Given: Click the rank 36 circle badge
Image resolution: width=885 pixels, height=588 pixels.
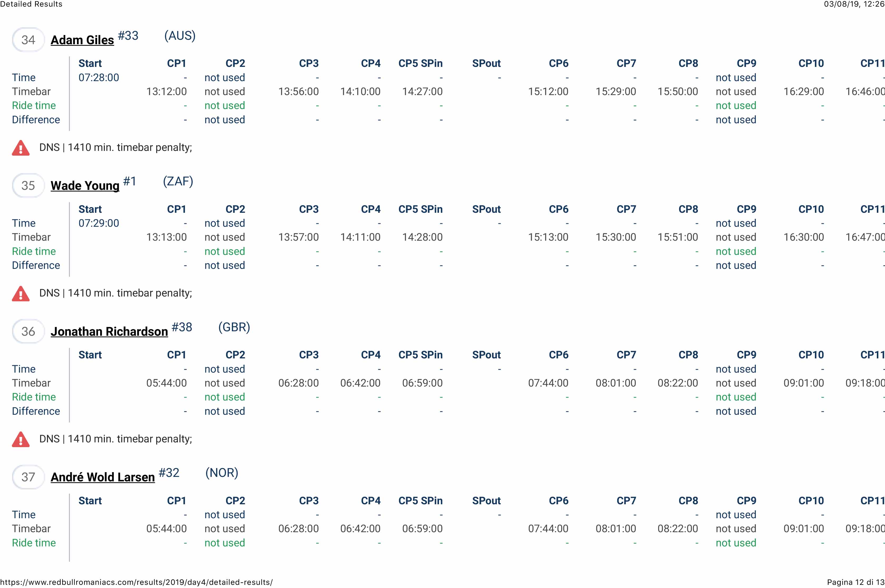Looking at the screenshot, I should click(x=28, y=331).
